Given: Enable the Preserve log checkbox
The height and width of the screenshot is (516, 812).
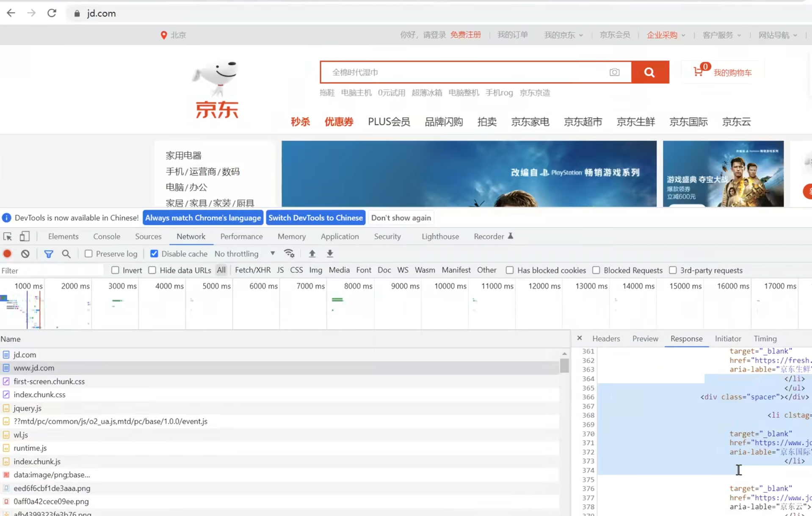Looking at the screenshot, I should click(88, 254).
